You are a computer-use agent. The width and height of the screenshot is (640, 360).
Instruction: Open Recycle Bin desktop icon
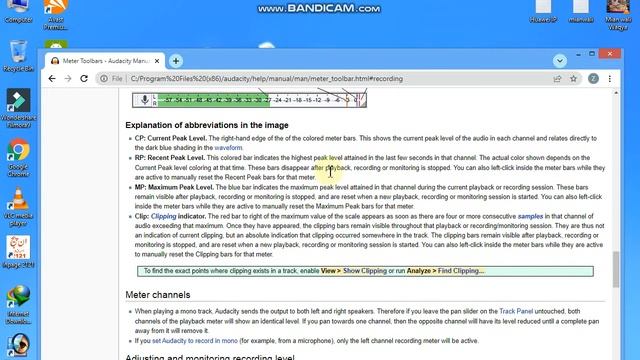18,56
